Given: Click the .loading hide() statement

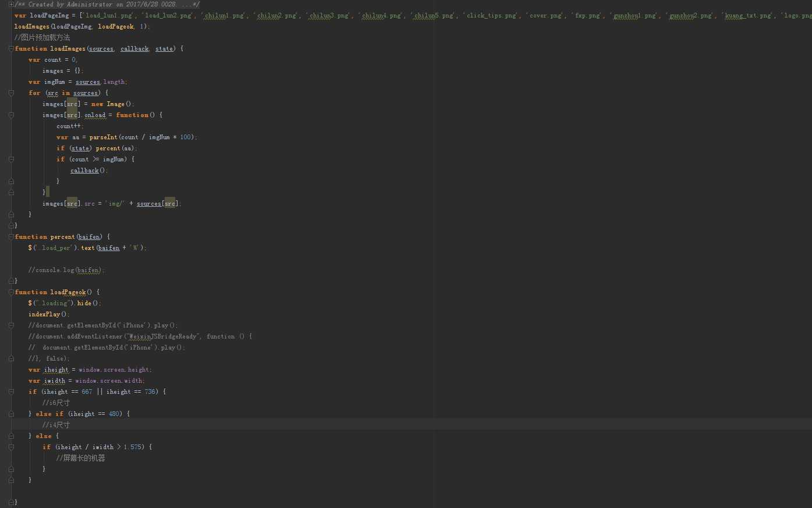Looking at the screenshot, I should tap(65, 303).
